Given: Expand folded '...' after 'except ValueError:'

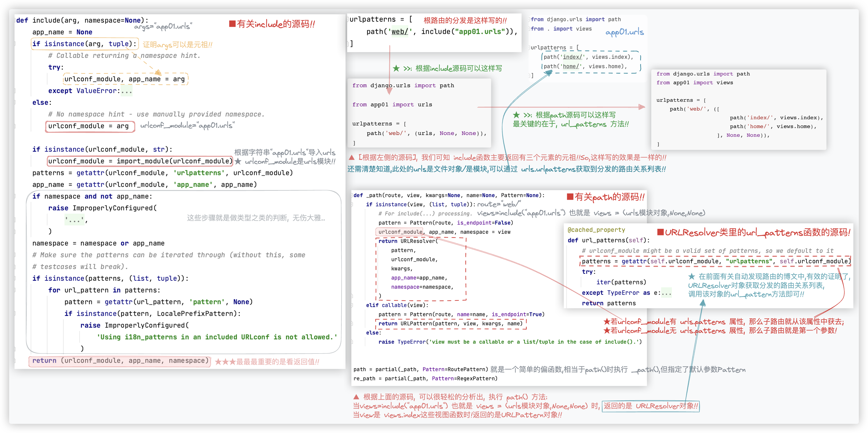Looking at the screenshot, I should tap(127, 91).
